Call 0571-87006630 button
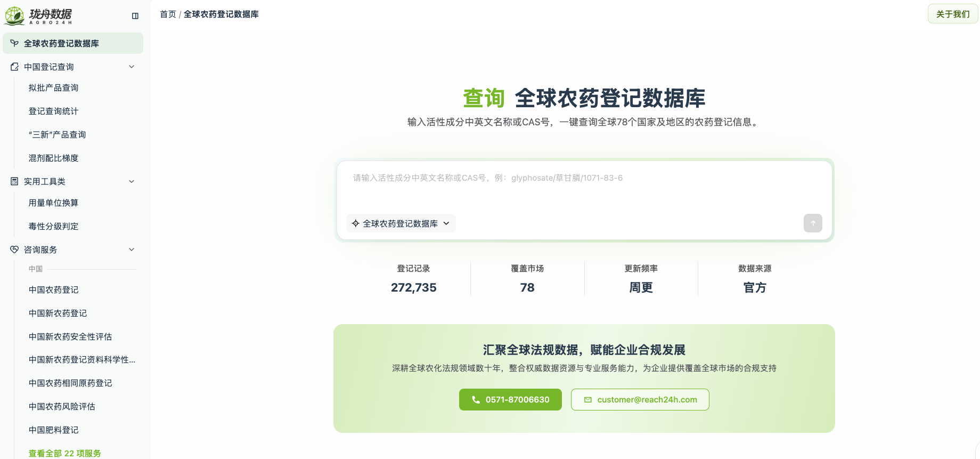Screen dimensions: 980x459 coord(510,400)
